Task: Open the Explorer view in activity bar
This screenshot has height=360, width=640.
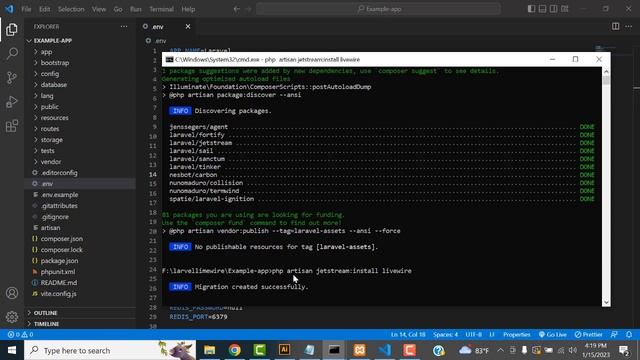Action: [x=12, y=29]
